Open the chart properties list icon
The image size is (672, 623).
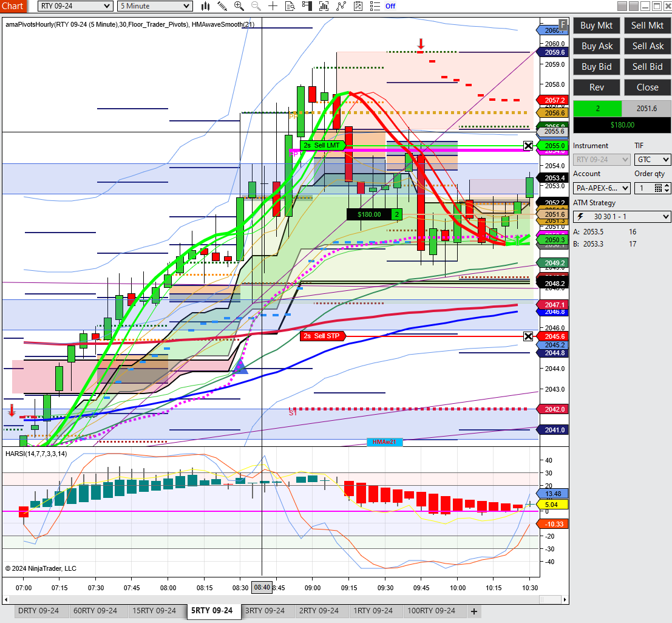(375, 6)
